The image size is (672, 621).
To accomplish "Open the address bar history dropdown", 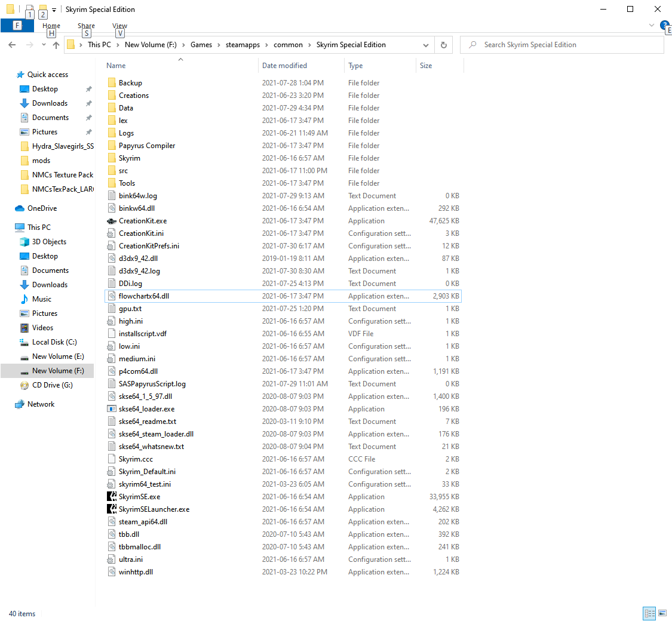I will point(425,45).
